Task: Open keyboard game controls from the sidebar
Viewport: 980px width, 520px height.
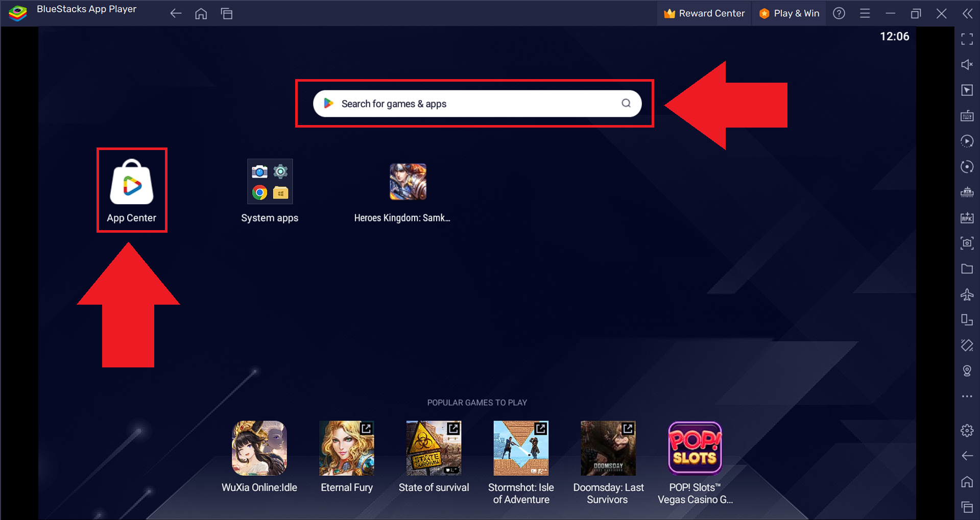Action: coord(967,116)
